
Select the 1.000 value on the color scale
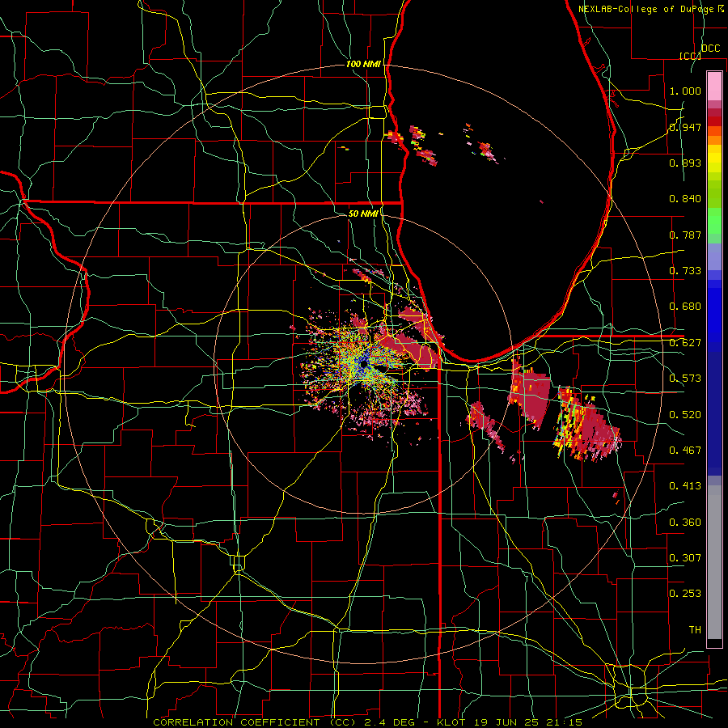coord(685,91)
